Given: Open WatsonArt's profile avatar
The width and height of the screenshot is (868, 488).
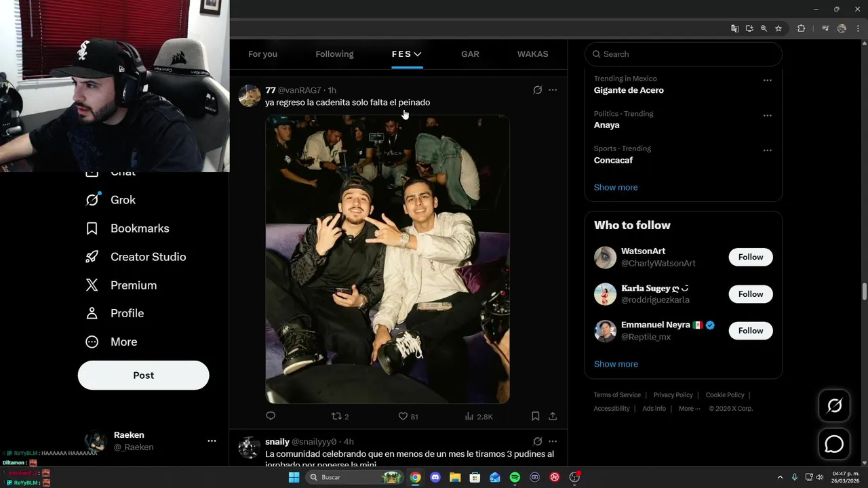Looking at the screenshot, I should coord(605,258).
